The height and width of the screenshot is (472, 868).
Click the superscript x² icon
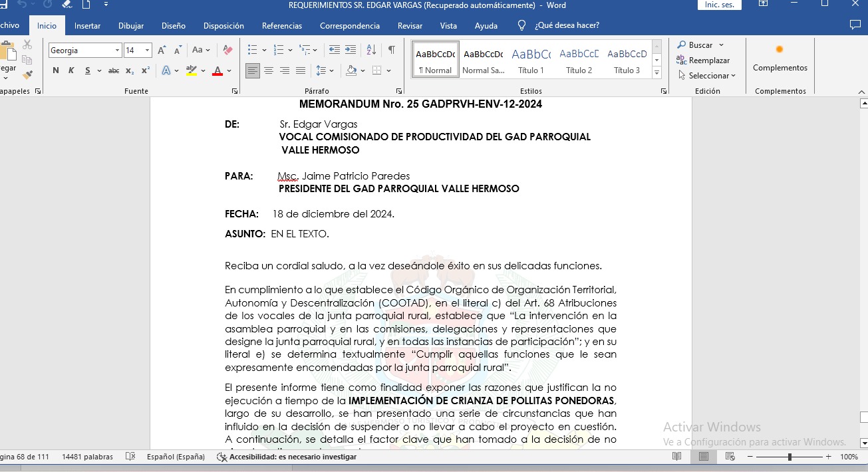pos(146,70)
